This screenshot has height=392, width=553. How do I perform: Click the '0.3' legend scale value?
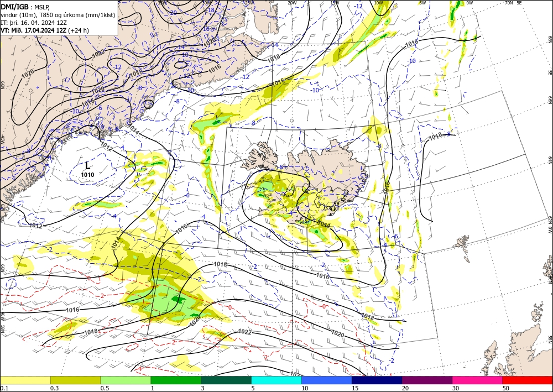point(54,388)
